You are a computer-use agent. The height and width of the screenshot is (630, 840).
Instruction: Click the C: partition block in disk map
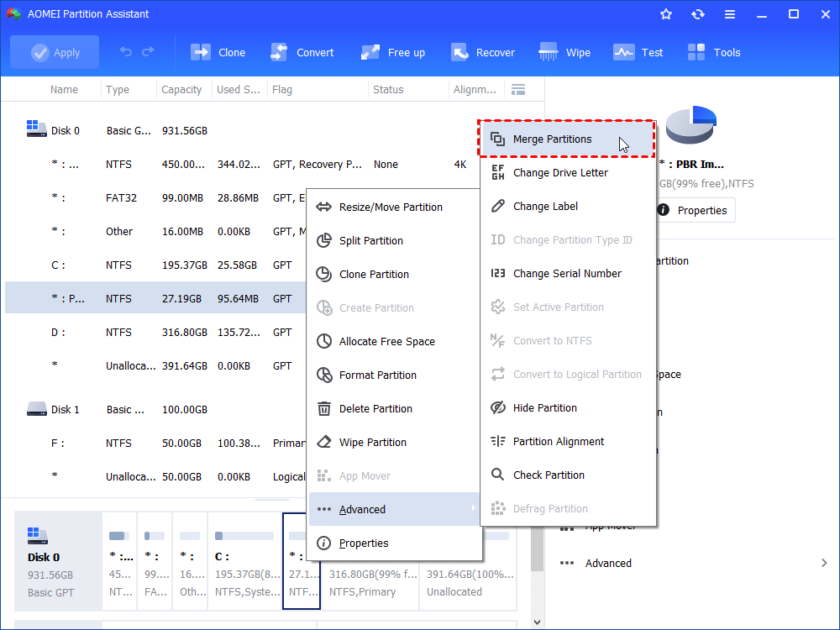[x=244, y=561]
